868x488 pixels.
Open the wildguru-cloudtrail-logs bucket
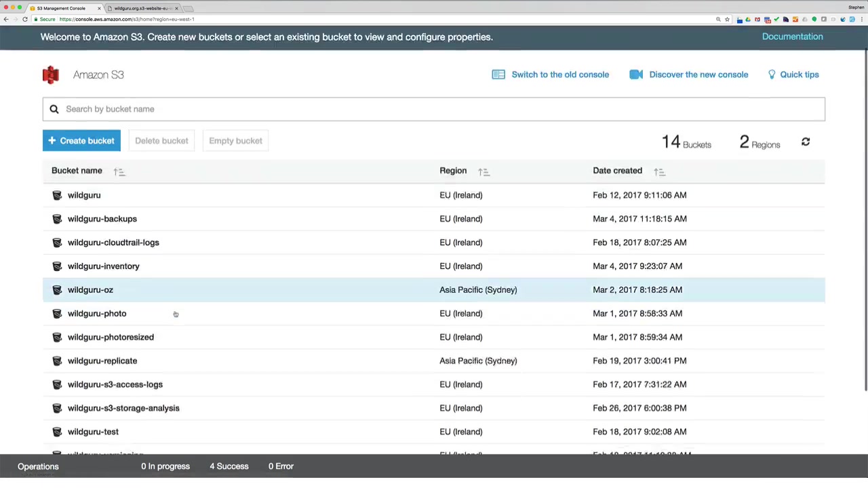click(x=113, y=243)
